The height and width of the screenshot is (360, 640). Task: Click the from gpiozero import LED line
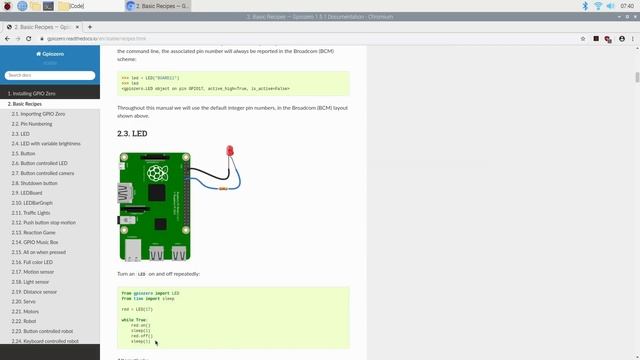click(150, 293)
